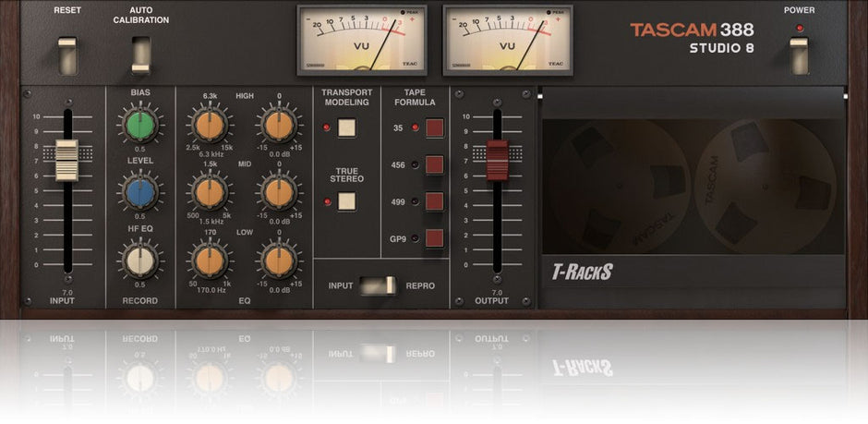This screenshot has height=424, width=868.
Task: Click the 6.3 kHz value under HIGH knob
Action: pos(211,154)
